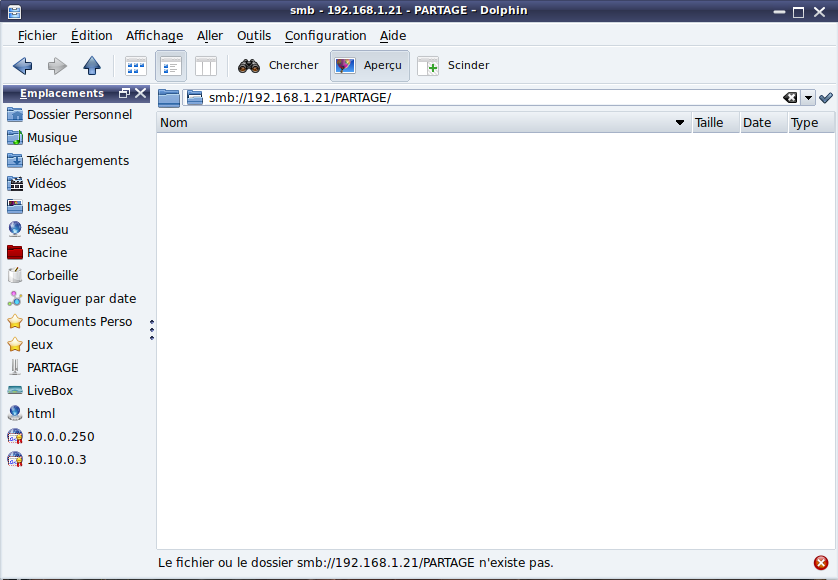Screen dimensions: 838x580
Task: Sort by the Nom column header
Action: coord(424,122)
